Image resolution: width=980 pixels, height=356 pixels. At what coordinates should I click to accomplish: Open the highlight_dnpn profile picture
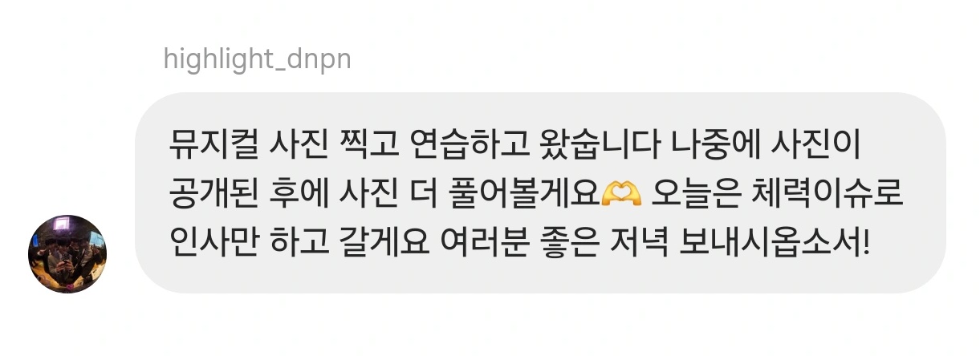coord(67,253)
